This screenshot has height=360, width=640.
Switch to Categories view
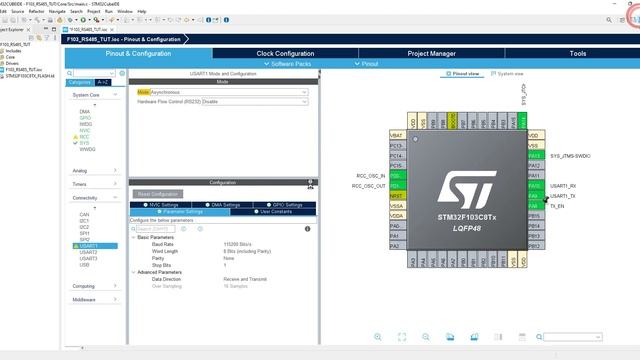[x=80, y=82]
